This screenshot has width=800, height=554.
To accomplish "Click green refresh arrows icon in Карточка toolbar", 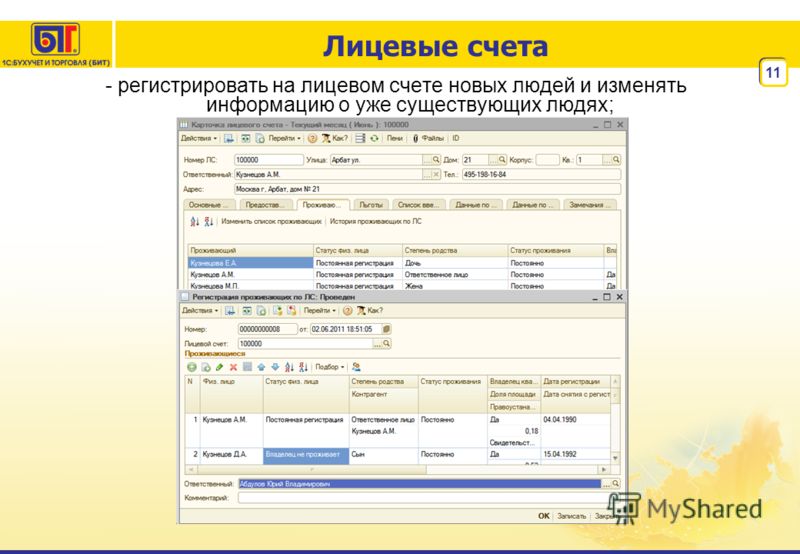I will [374, 138].
